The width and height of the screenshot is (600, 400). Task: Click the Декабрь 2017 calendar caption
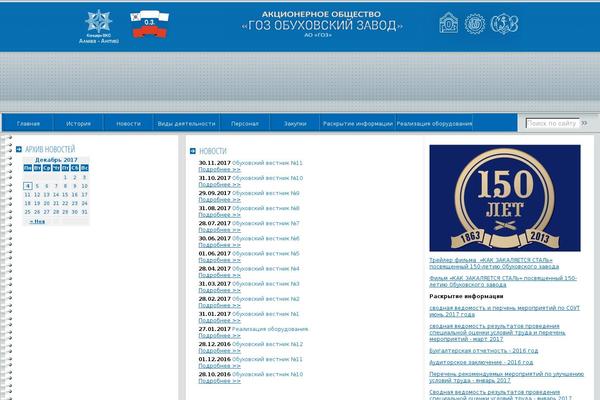[56, 160]
